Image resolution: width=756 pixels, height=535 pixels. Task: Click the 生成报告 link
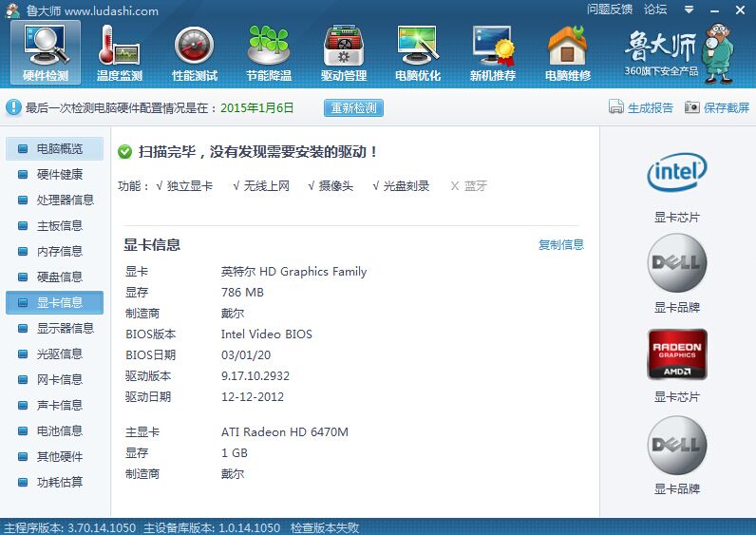(x=651, y=107)
